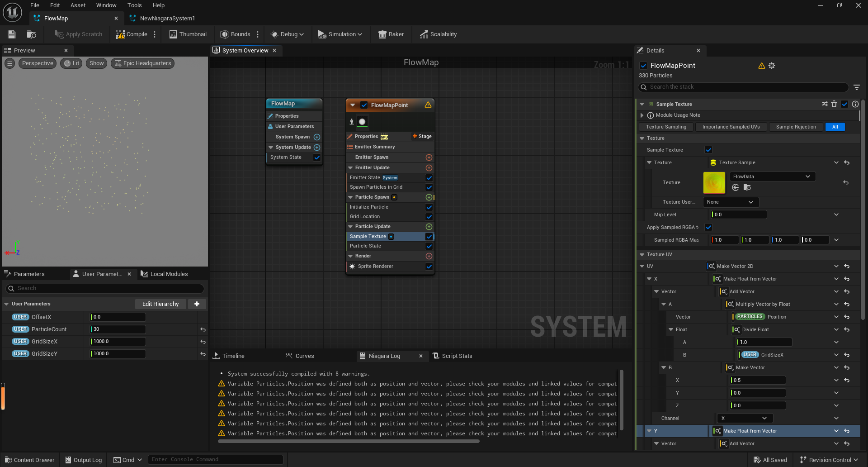Collapse the Texture UV section
868x467 pixels.
(642, 254)
